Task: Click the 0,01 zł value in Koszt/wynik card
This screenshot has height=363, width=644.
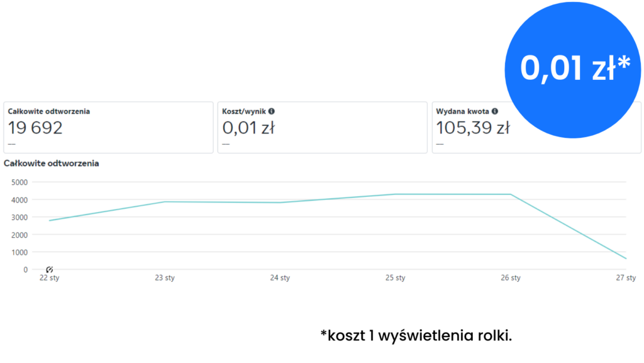Action: pos(248,128)
